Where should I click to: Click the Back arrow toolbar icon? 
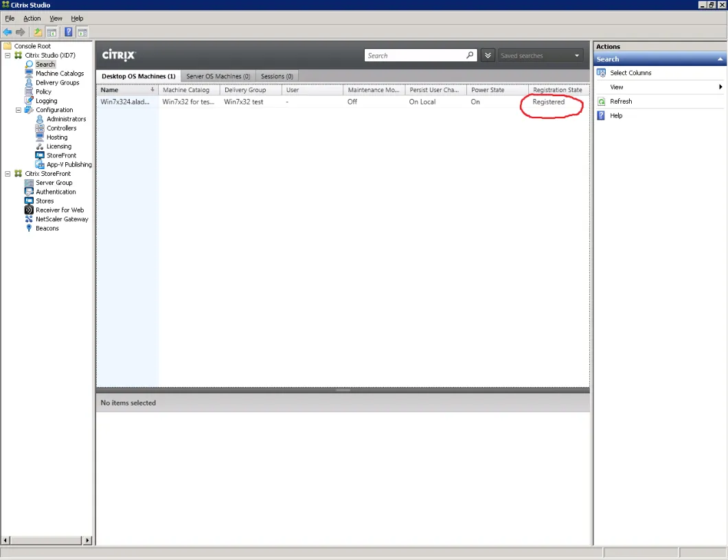pos(8,32)
